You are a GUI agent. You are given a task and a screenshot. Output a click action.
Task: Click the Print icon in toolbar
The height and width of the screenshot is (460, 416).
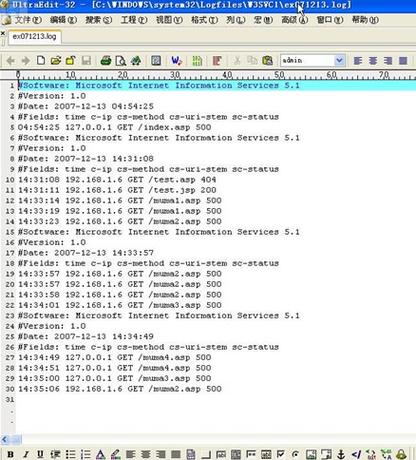(106, 60)
